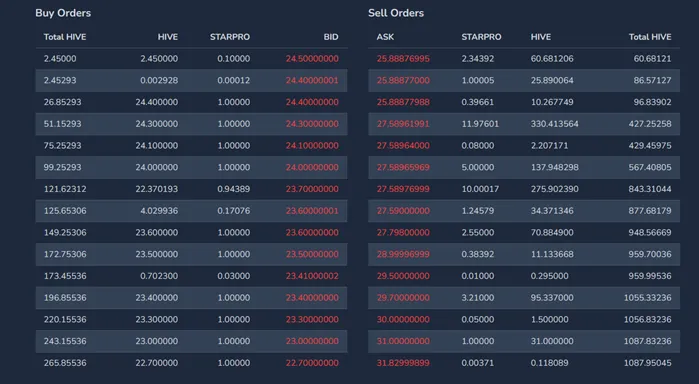This screenshot has width=699, height=384.
Task: Click buy total 121.62312
Action: click(65, 189)
